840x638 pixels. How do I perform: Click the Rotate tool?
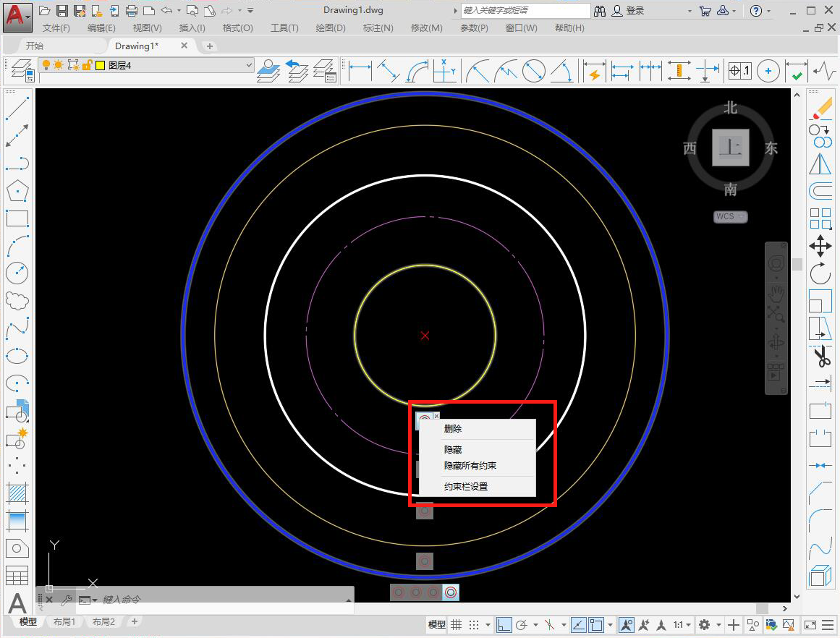point(820,273)
